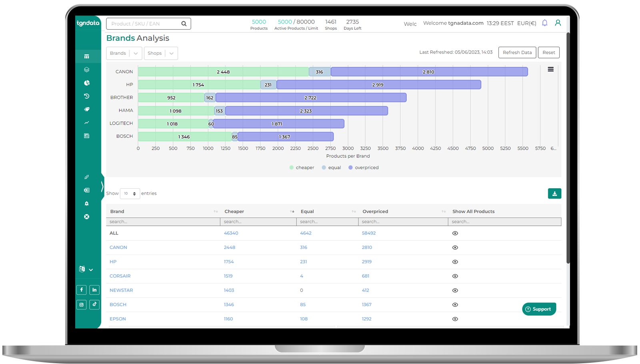This screenshot has height=364, width=640.
Task: Open the price tags sidebar icon
Action: 86,109
